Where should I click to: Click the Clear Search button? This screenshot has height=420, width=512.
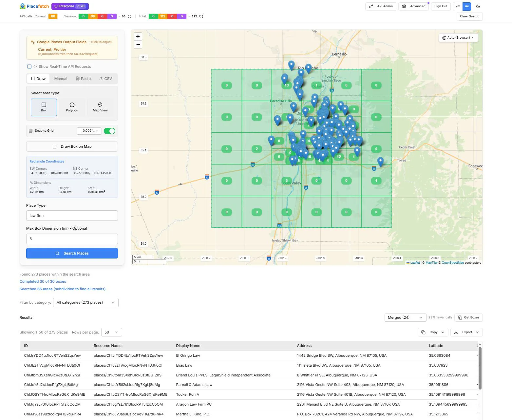click(x=469, y=16)
